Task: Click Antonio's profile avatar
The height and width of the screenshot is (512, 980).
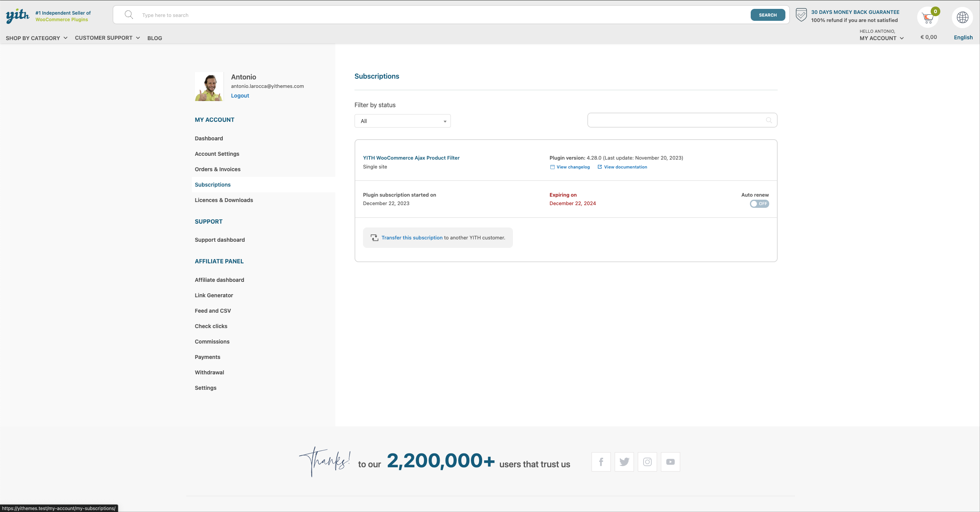Action: [x=209, y=86]
